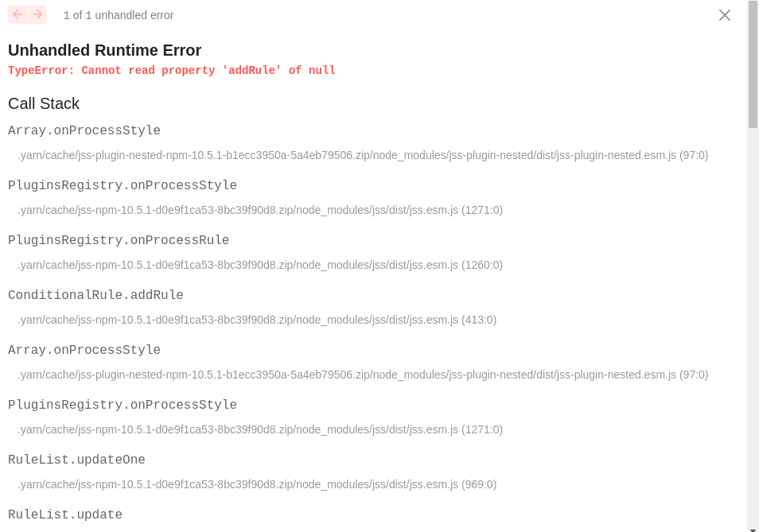
Task: Click the '1 of 1 unhandled error' counter
Action: coord(119,15)
